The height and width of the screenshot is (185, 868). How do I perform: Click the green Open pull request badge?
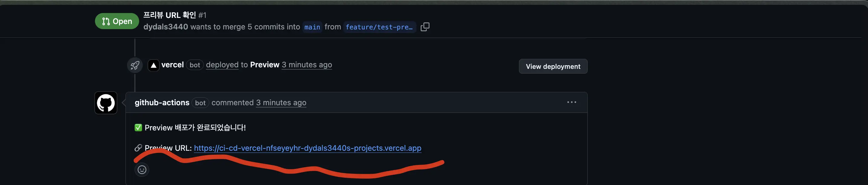coord(116,21)
